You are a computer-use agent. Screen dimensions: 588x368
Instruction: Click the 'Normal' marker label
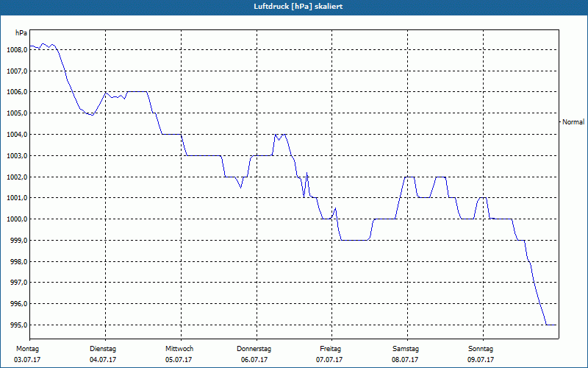coord(573,122)
